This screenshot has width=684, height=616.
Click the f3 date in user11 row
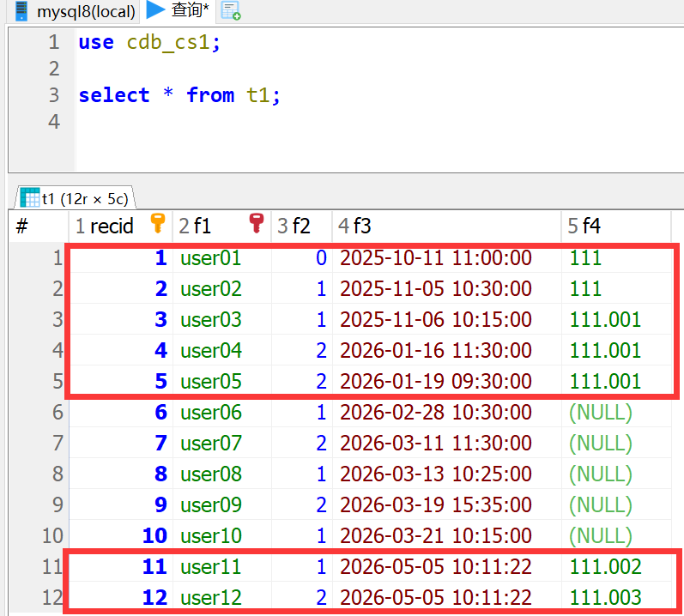pos(436,567)
